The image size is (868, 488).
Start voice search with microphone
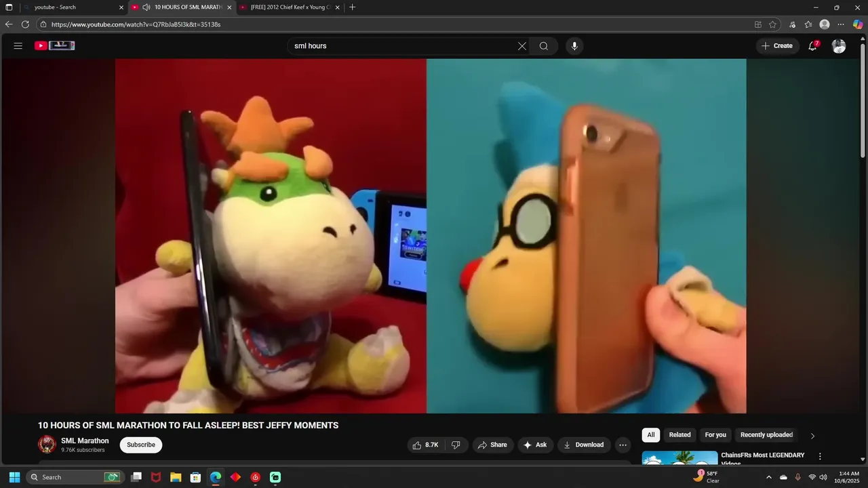point(574,46)
